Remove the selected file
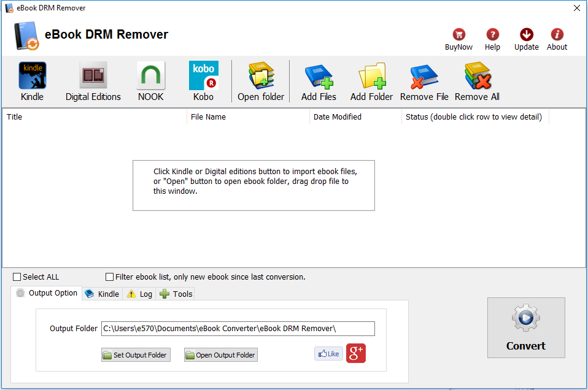Image resolution: width=588 pixels, height=390 pixels. pyautogui.click(x=424, y=80)
